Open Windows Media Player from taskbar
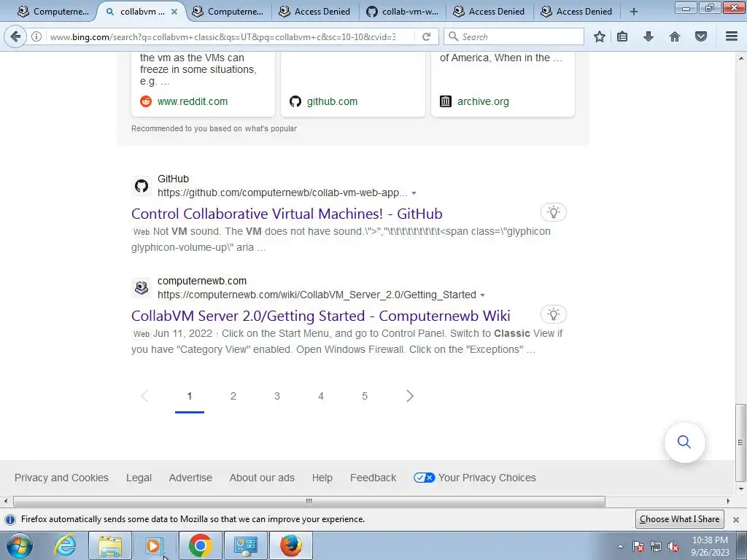This screenshot has height=560, width=747. pyautogui.click(x=154, y=545)
